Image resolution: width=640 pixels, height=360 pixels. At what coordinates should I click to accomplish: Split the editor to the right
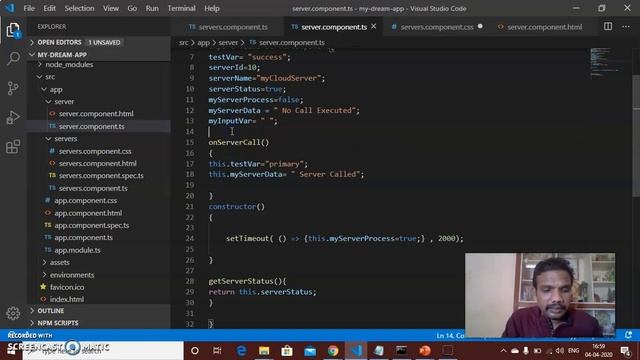click(608, 27)
